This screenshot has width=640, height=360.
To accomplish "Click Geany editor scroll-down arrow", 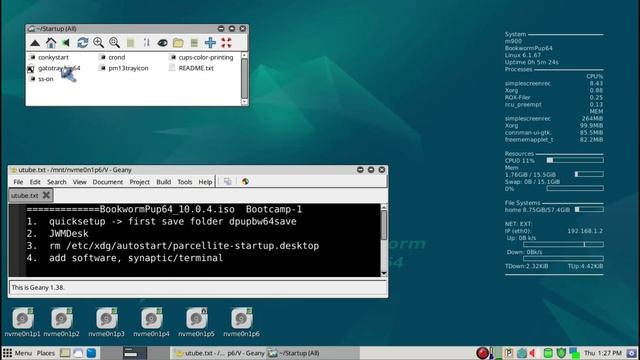I will [384, 273].
